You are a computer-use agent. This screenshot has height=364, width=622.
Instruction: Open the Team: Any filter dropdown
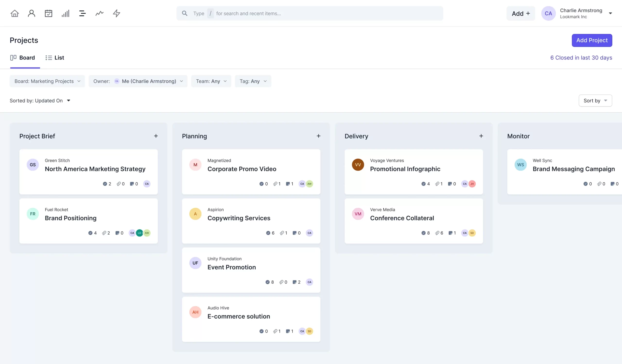[x=211, y=81]
